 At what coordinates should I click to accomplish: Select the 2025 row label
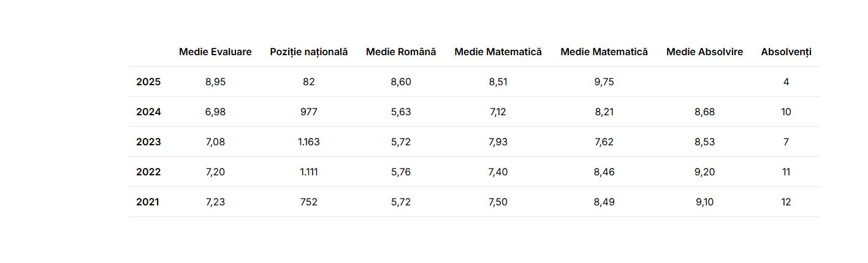(148, 82)
